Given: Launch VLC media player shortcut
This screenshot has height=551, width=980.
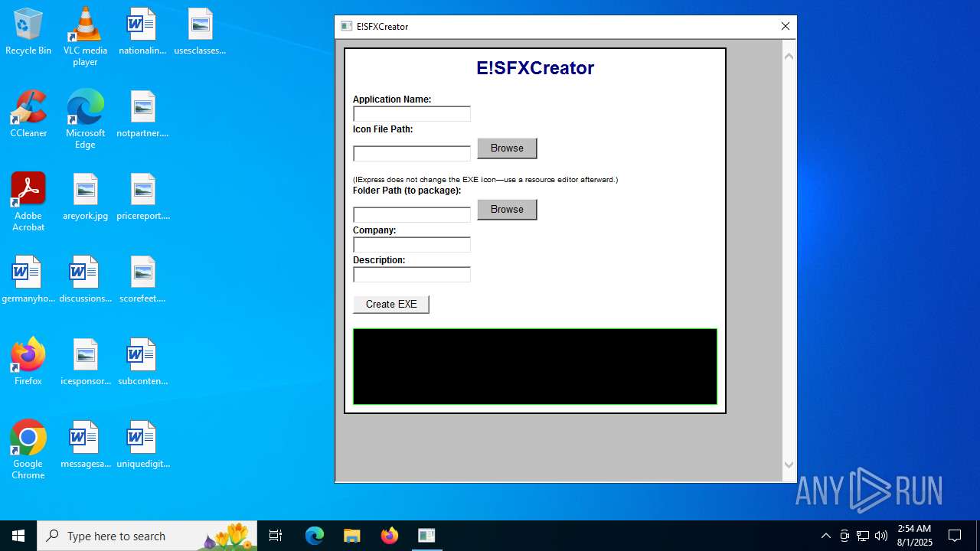Looking at the screenshot, I should (85, 37).
